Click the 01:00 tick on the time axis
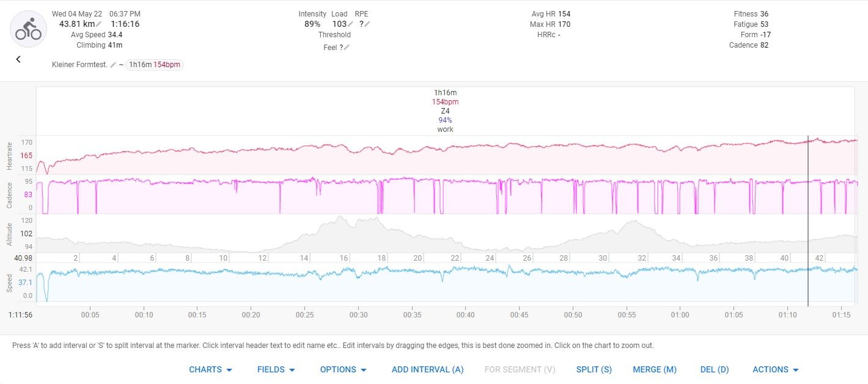Screen dimensions: 868x384 [680, 315]
